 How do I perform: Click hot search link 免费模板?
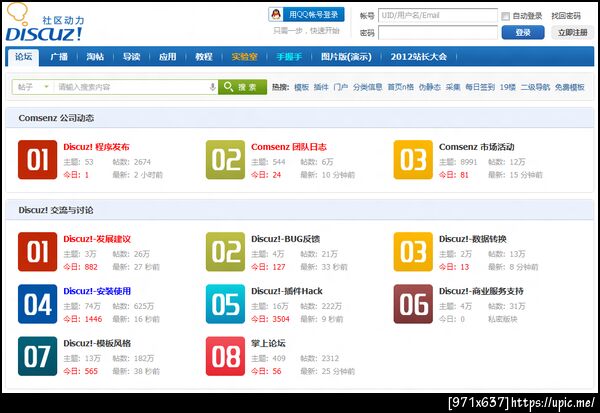[x=570, y=87]
